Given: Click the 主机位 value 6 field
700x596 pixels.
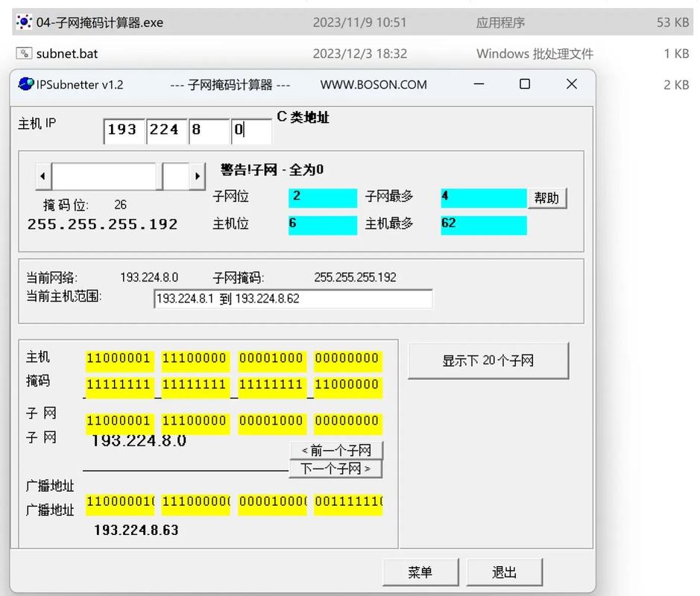Looking at the screenshot, I should point(323,225).
